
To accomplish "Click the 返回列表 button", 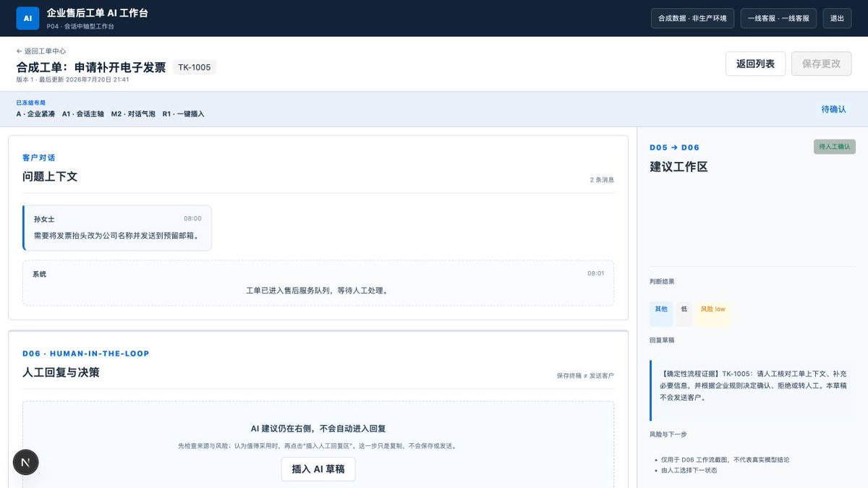I will click(755, 64).
